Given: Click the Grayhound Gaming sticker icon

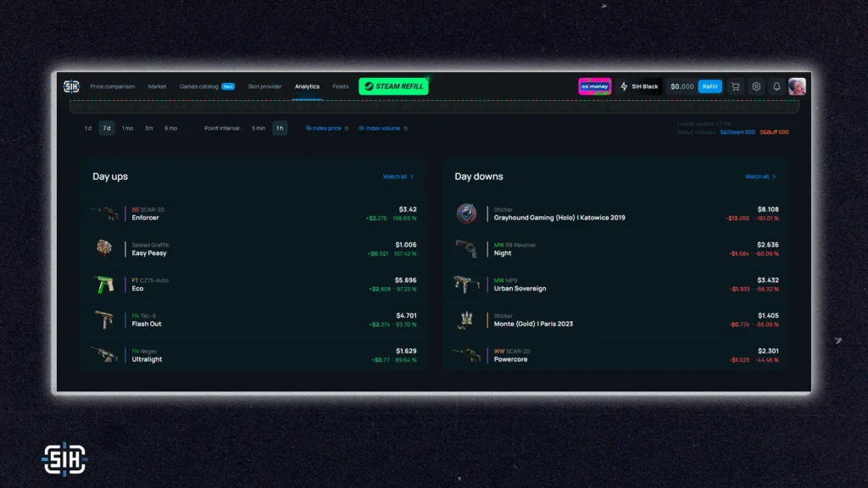Looking at the screenshot, I should pos(466,213).
